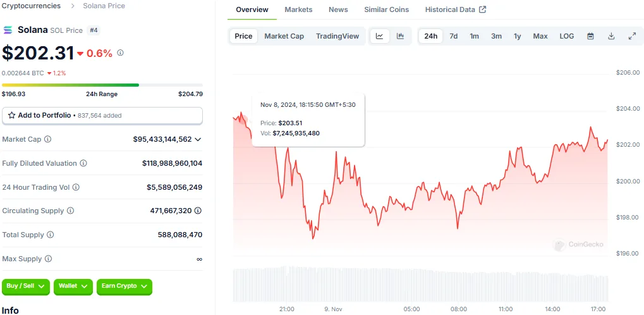
Task: Click the $196.93 range low value
Action: click(x=13, y=94)
